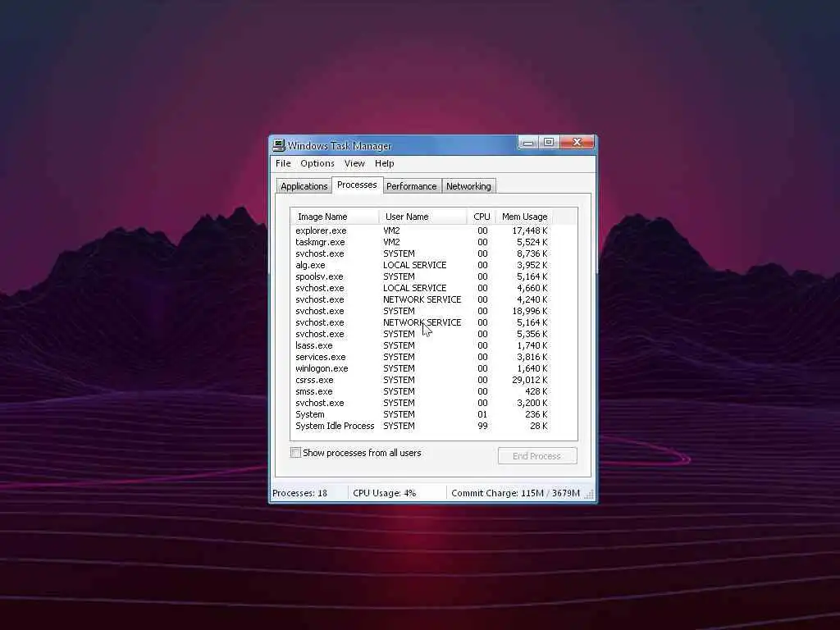The height and width of the screenshot is (630, 840).
Task: Sort by Mem Usage column header
Action: click(524, 217)
